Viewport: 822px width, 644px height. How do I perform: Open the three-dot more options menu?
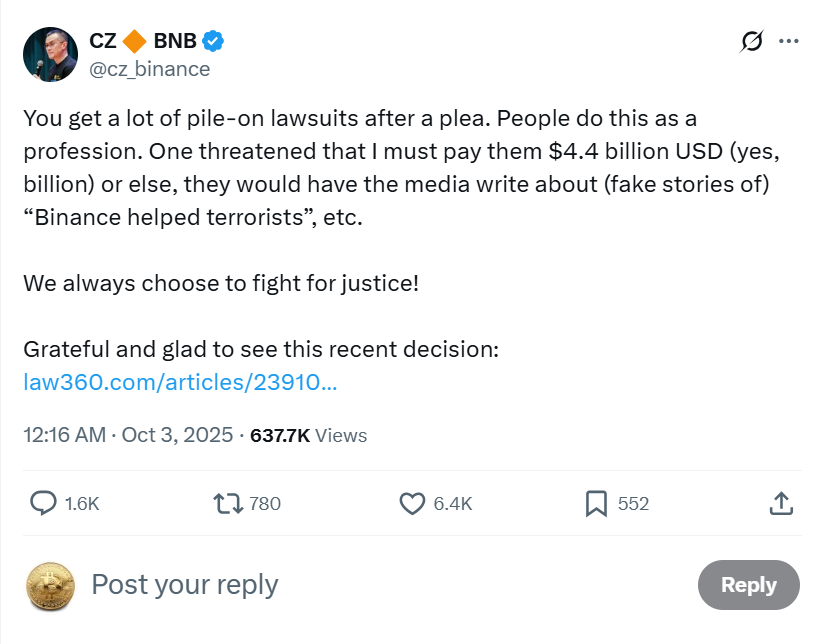[x=788, y=41]
